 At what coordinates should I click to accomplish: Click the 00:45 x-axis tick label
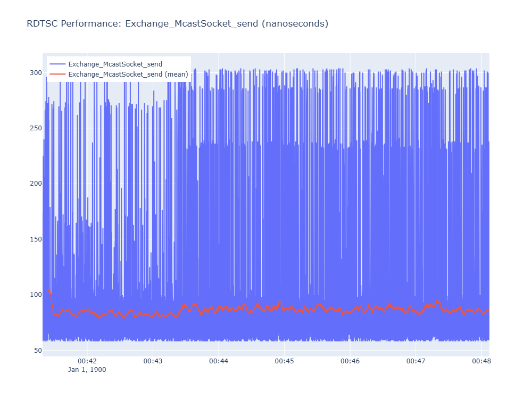(x=284, y=361)
